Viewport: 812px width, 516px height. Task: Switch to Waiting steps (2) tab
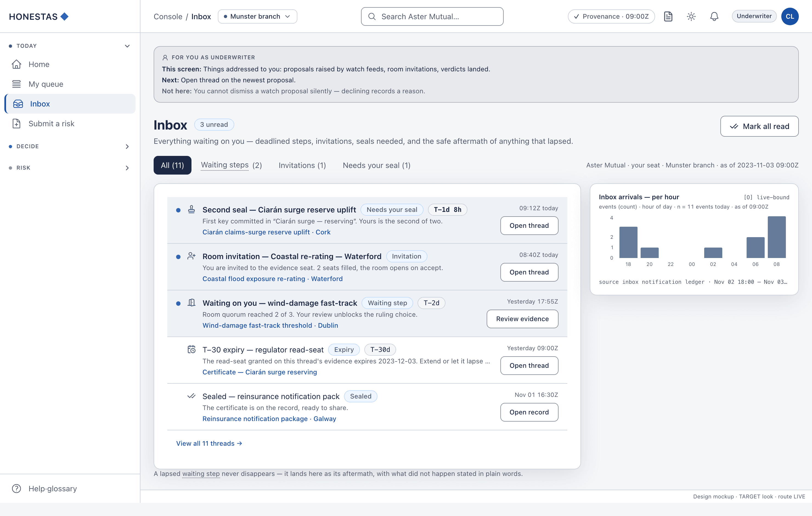click(231, 165)
